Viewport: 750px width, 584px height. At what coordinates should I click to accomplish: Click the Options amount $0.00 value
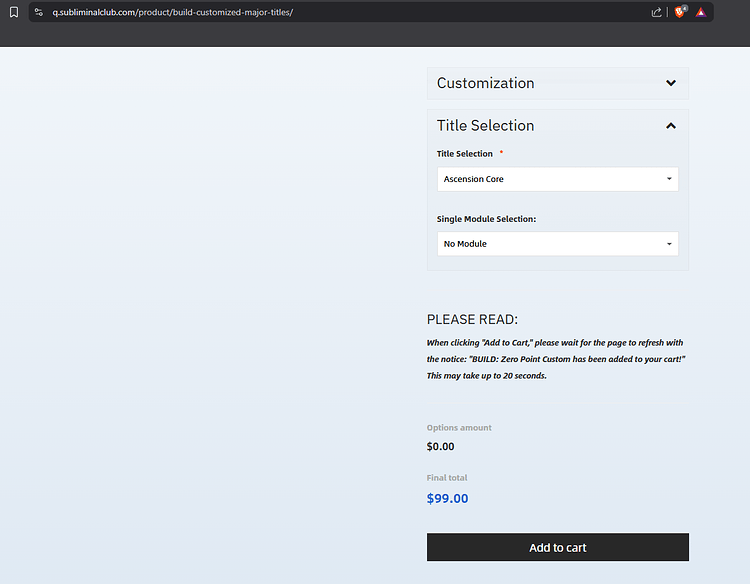point(440,446)
